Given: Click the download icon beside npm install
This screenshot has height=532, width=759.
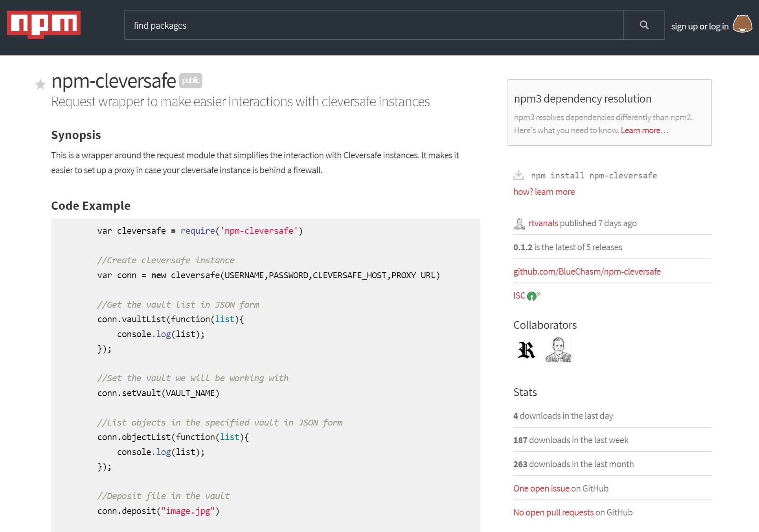Looking at the screenshot, I should (x=519, y=175).
